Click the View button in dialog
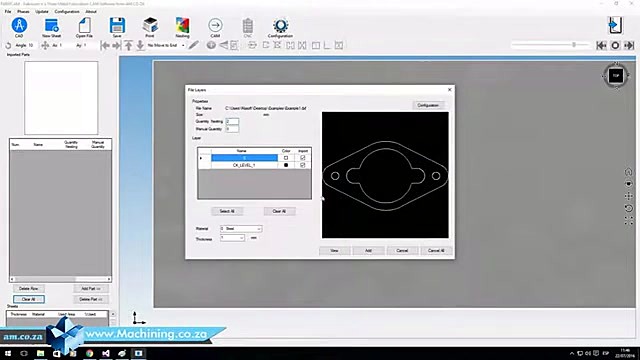Image resolution: width=640 pixels, height=360 pixels. (334, 250)
